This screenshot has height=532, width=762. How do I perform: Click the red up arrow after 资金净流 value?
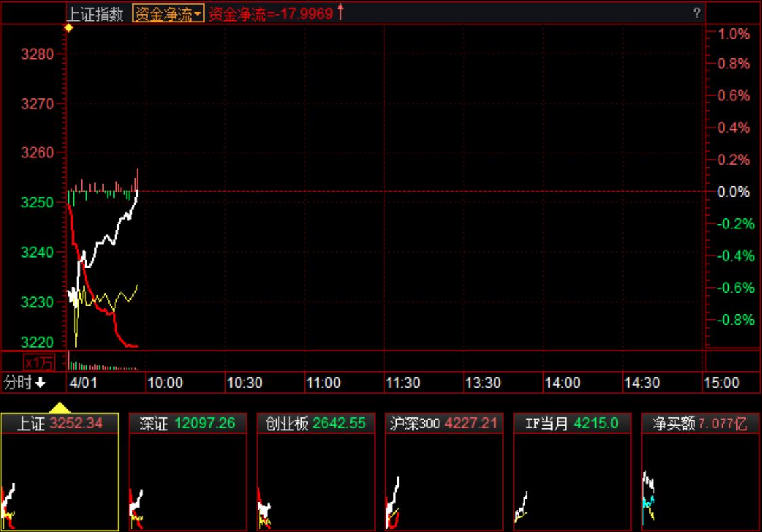coord(340,12)
